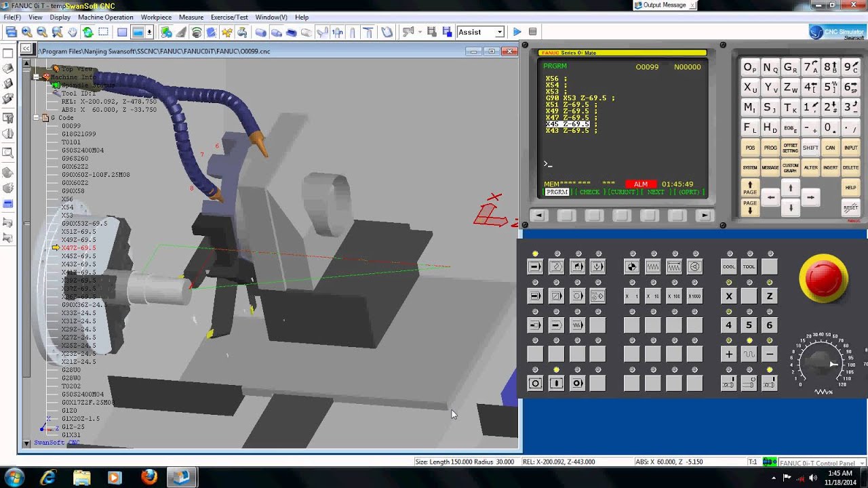This screenshot has height=488, width=868.
Task: Open the Measure menu
Action: [x=191, y=17]
